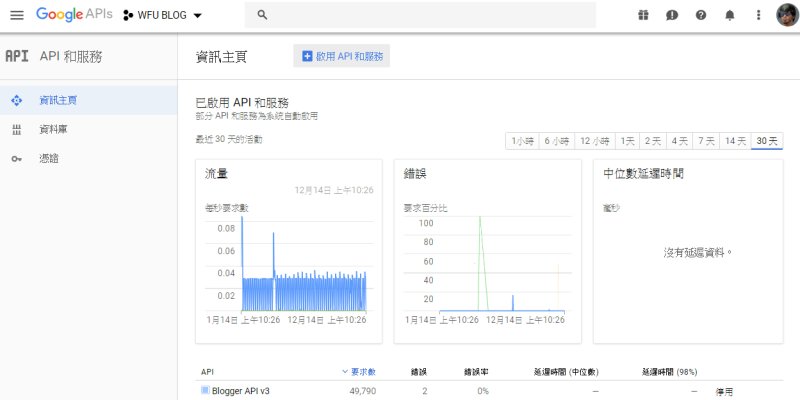Click the 錯誤 chart title
This screenshot has height=400, width=800.
coord(415,174)
